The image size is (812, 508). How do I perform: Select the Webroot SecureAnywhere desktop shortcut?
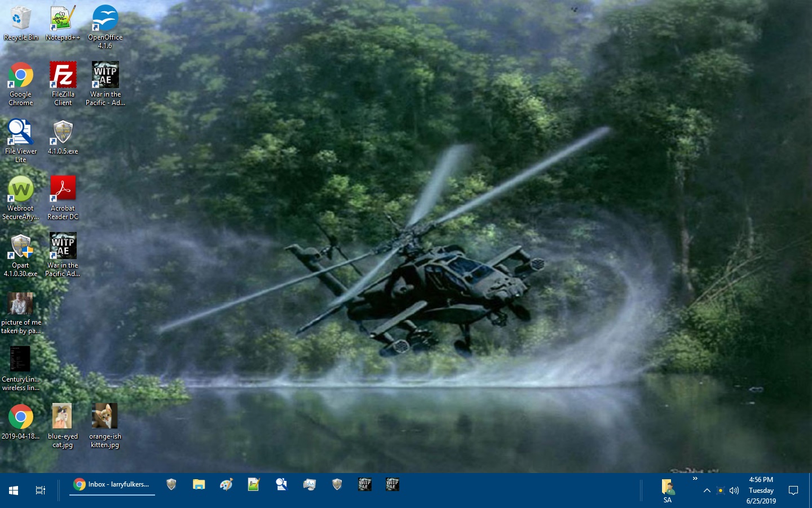21,198
